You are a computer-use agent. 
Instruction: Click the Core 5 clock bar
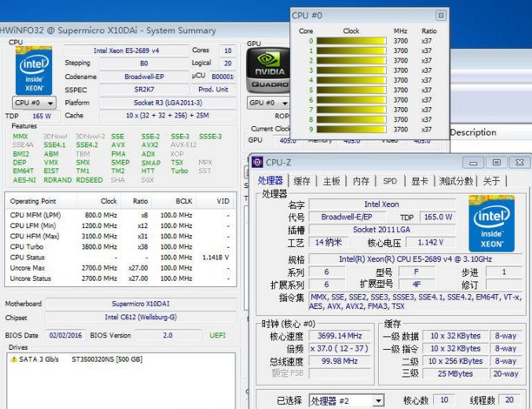pos(351,90)
